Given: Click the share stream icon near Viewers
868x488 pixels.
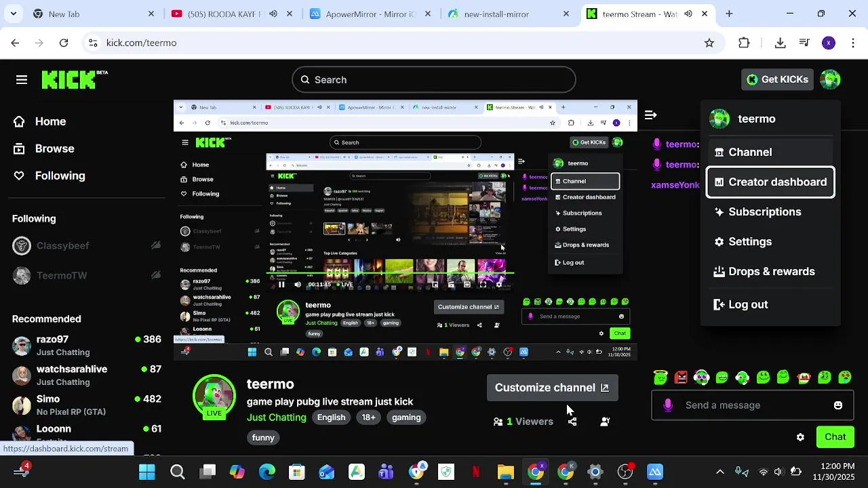Looking at the screenshot, I should coord(572,422).
